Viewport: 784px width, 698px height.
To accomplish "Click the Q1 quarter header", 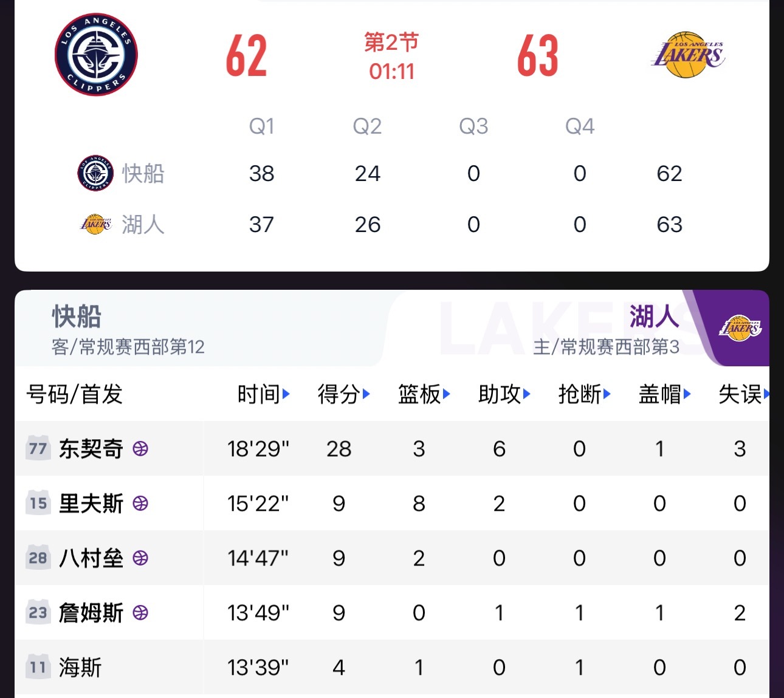I will [263, 126].
